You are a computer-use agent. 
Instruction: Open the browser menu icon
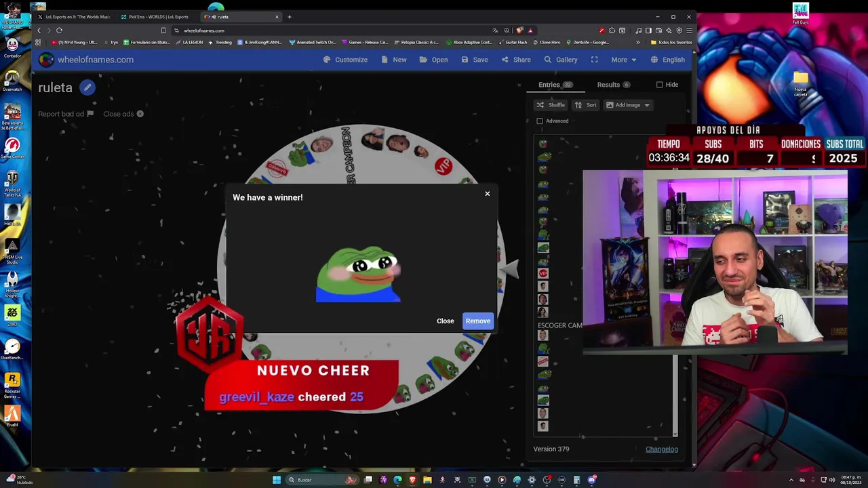[689, 30]
